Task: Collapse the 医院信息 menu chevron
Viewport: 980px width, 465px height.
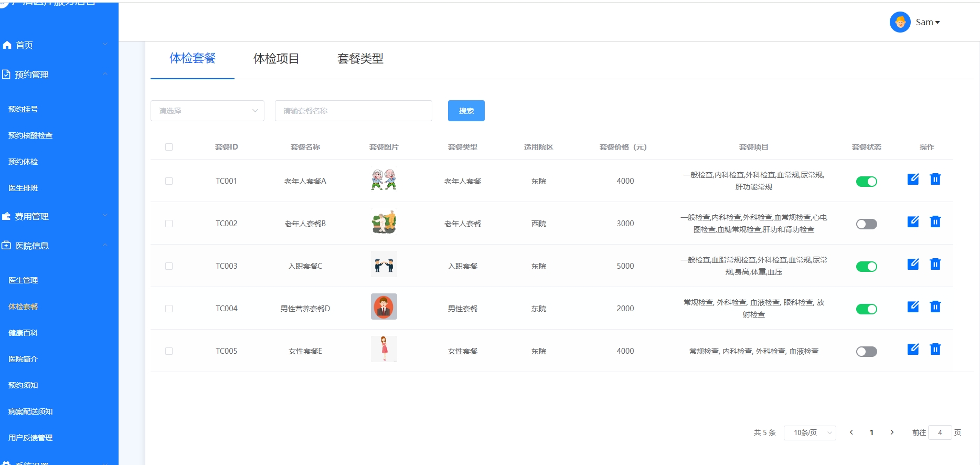Action: coord(105,245)
